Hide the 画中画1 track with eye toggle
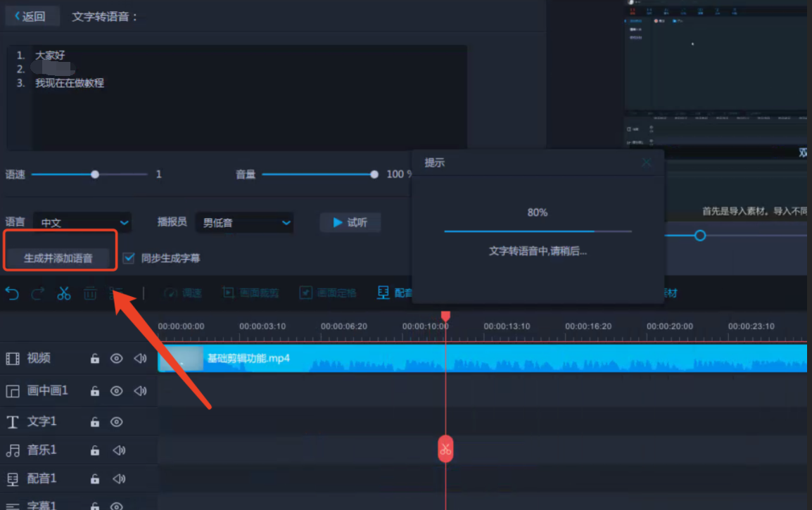 (117, 390)
